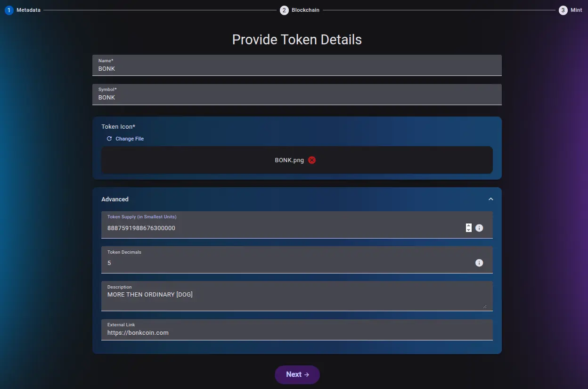The height and width of the screenshot is (389, 588).
Task: Click the Description textarea resize handle
Action: [484, 306]
